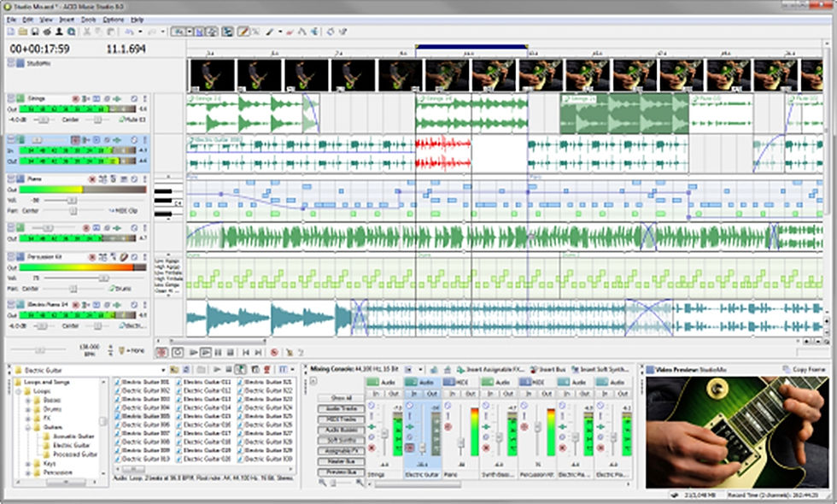Expand the Basses folder in tree
The image size is (837, 504).
(27, 400)
